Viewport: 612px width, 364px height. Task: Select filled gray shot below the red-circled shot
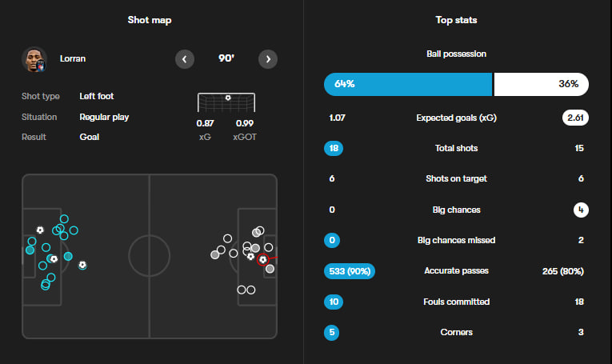click(x=270, y=270)
